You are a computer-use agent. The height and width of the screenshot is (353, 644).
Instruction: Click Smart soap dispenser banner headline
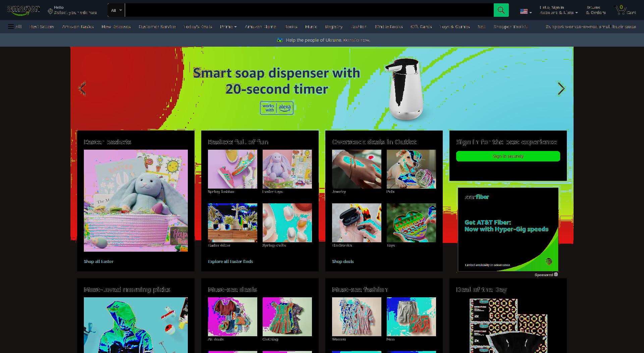tap(277, 81)
